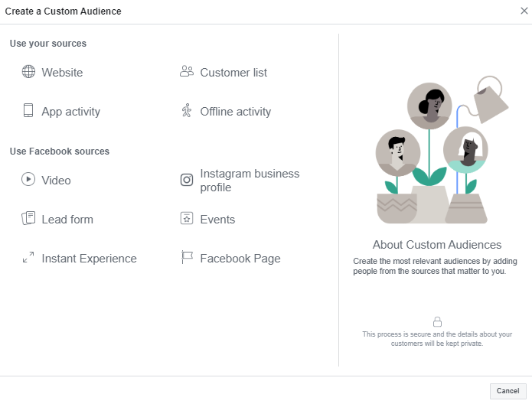Image resolution: width=532 pixels, height=404 pixels.
Task: Click the phone icon for App activity
Action: [28, 111]
